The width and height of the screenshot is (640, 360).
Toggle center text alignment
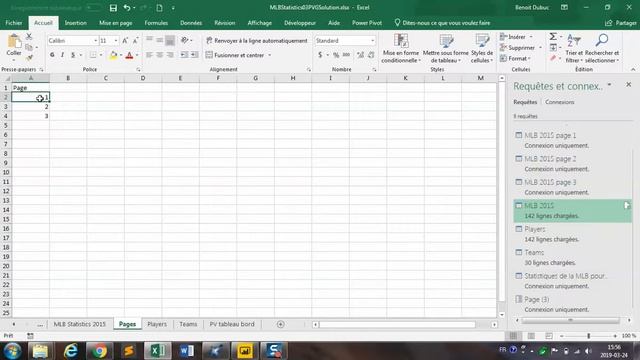click(160, 55)
